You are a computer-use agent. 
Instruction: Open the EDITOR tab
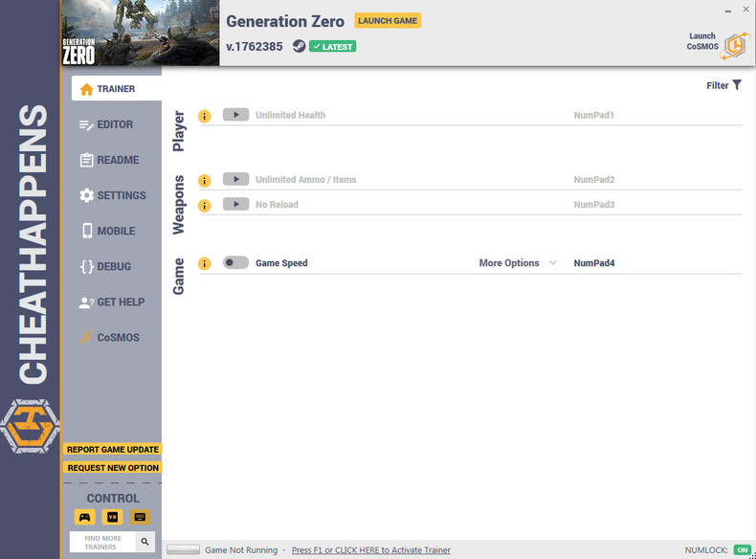click(106, 124)
